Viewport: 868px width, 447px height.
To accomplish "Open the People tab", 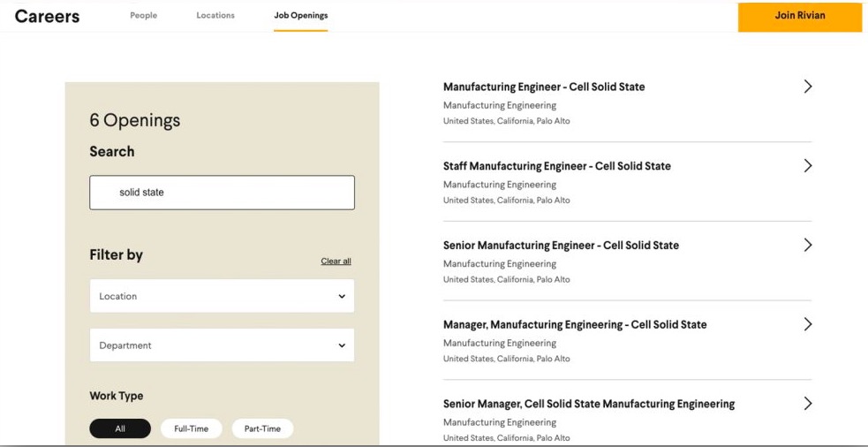I will [x=143, y=16].
